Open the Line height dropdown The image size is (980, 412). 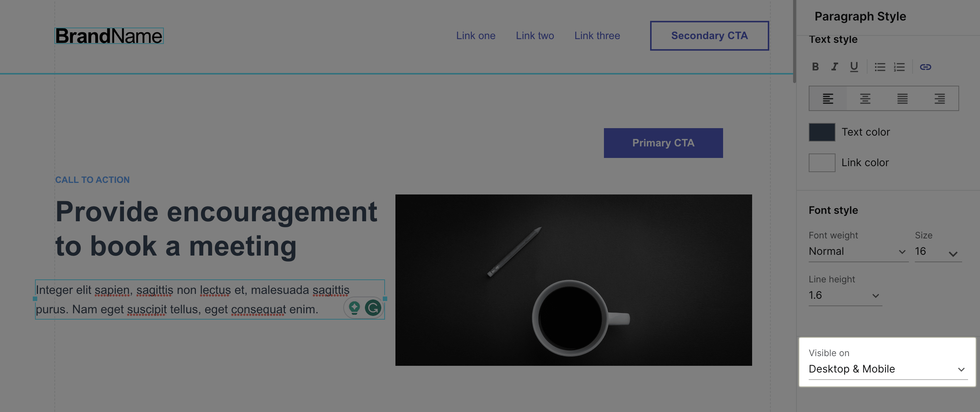[845, 295]
